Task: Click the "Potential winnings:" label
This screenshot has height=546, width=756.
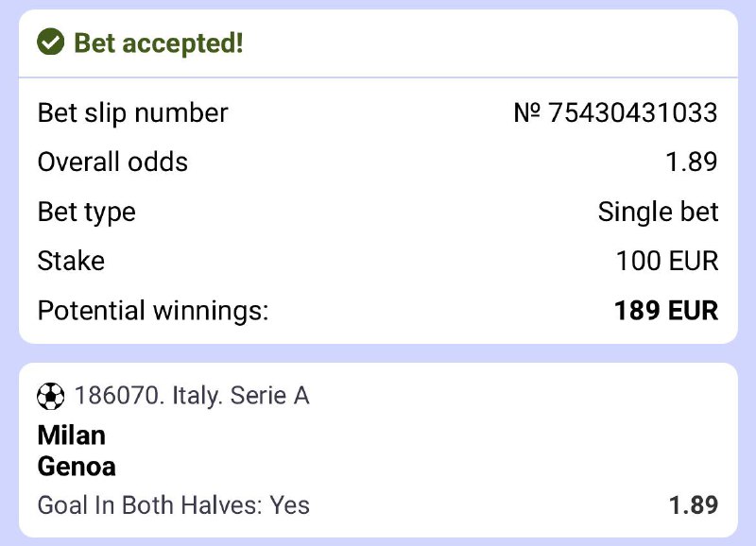Action: 153,311
